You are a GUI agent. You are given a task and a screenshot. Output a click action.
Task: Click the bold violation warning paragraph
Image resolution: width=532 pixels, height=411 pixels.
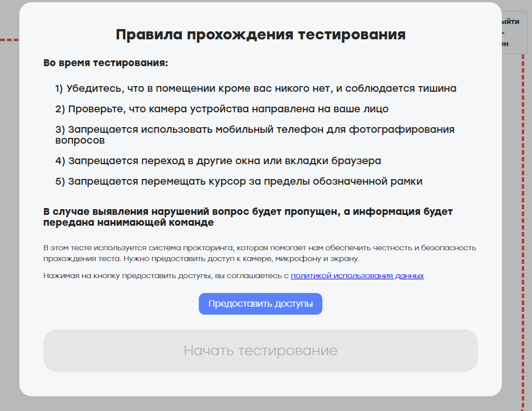248,217
